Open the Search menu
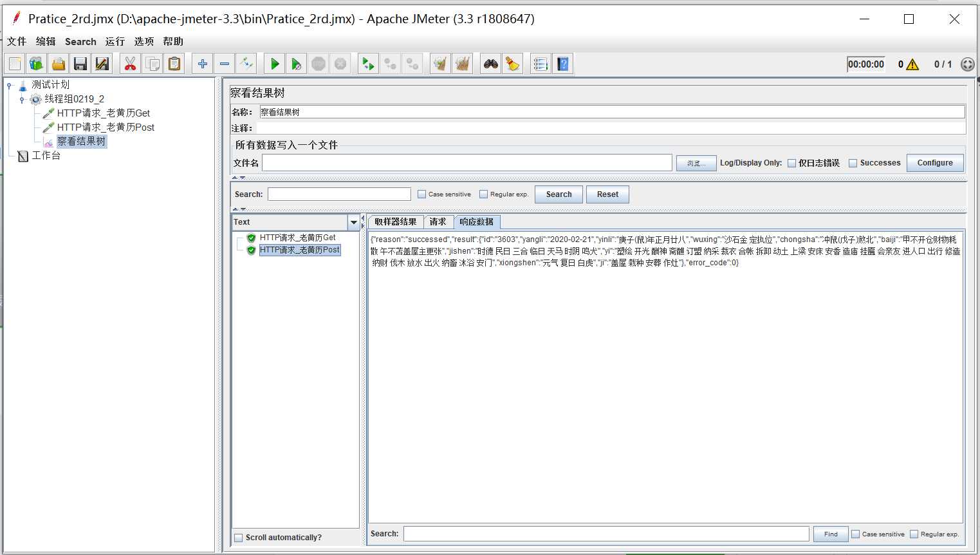Viewport: 980px width, 555px height. coord(80,41)
